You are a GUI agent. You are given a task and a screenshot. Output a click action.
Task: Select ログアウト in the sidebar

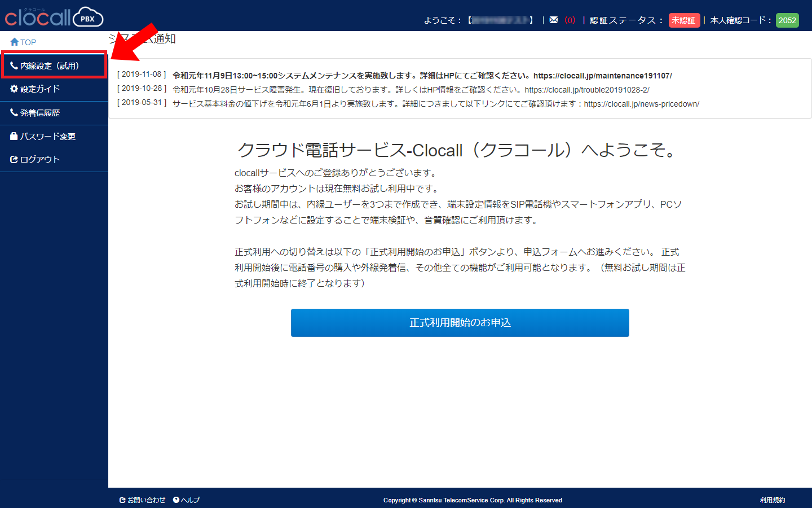point(54,160)
